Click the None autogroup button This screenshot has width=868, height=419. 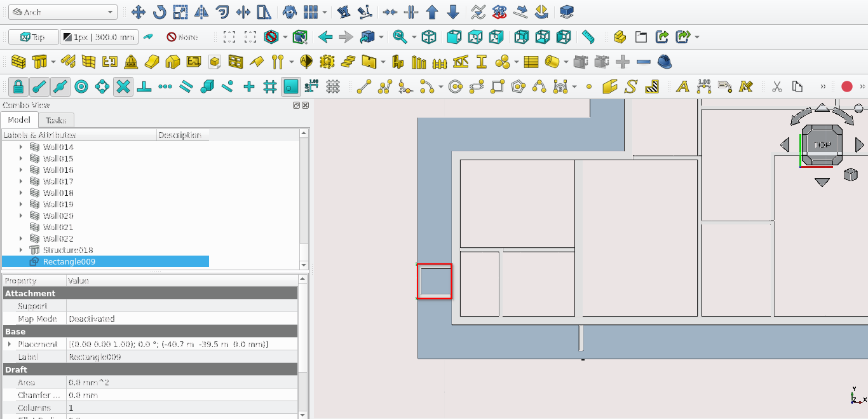click(182, 37)
